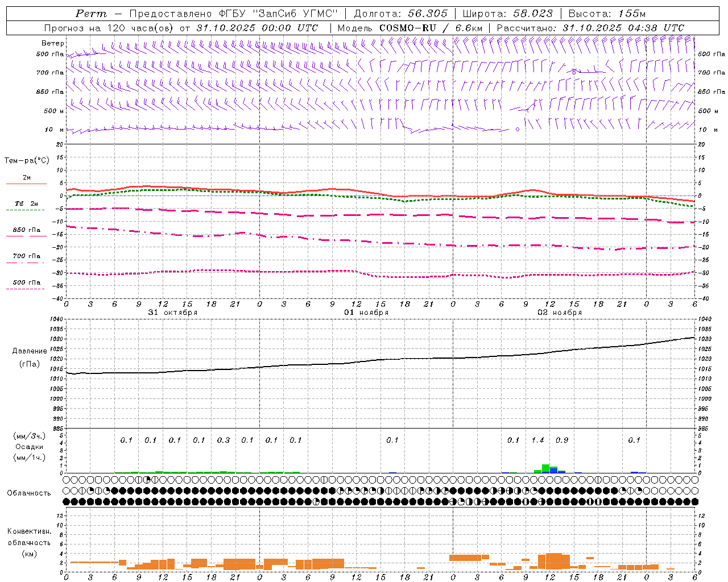Click the "Осадки" precipitation label
This screenshot has width=728, height=582.
point(29,447)
